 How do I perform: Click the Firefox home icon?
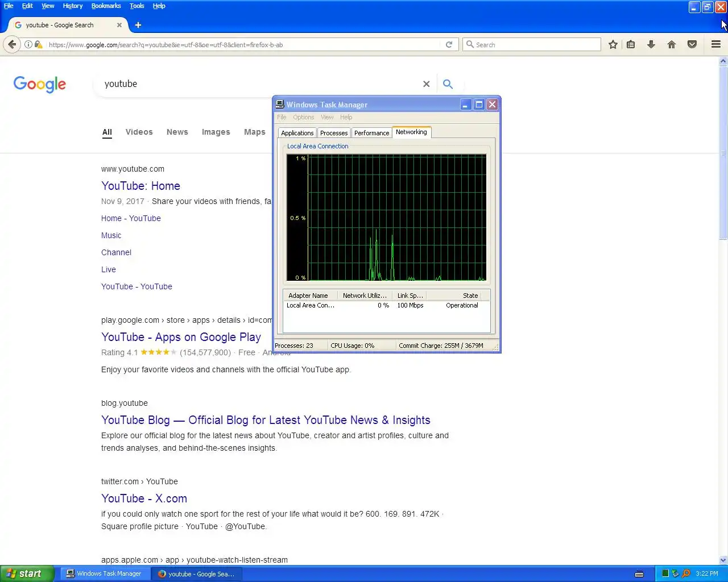tap(672, 44)
